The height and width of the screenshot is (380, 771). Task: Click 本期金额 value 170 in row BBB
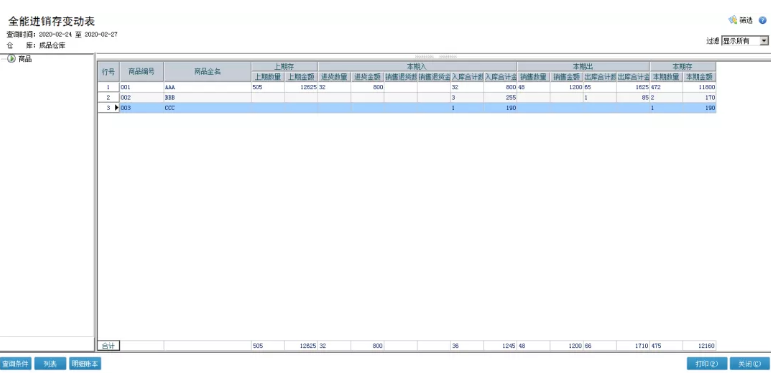(699, 97)
